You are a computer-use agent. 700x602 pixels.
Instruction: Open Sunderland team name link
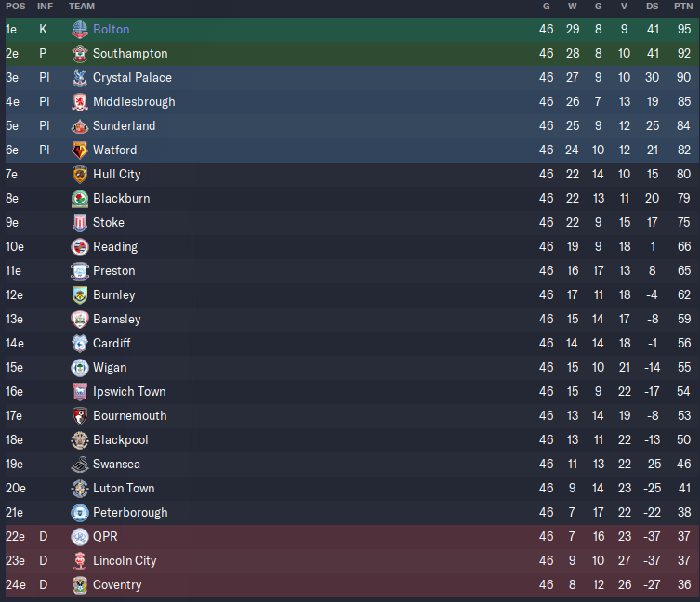pos(125,125)
